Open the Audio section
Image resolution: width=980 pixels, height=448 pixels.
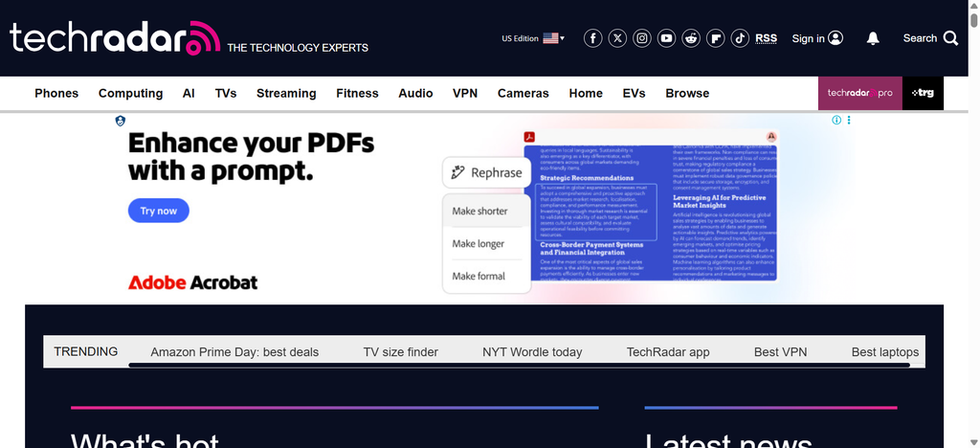(x=415, y=93)
